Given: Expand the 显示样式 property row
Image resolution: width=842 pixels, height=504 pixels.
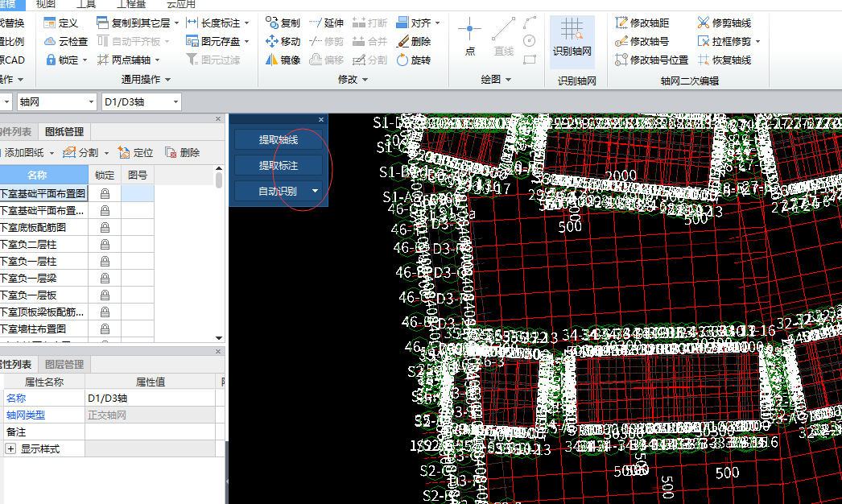Looking at the screenshot, I should pyautogui.click(x=10, y=449).
